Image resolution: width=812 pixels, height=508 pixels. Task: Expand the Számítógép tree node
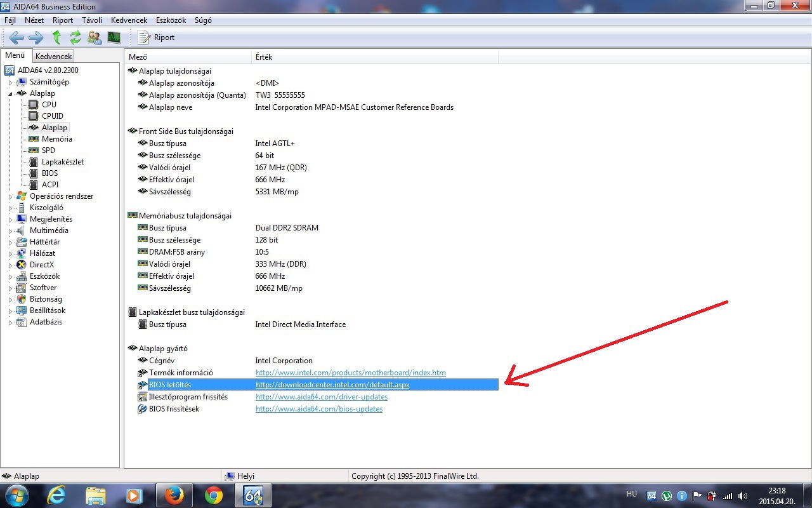tap(10, 83)
